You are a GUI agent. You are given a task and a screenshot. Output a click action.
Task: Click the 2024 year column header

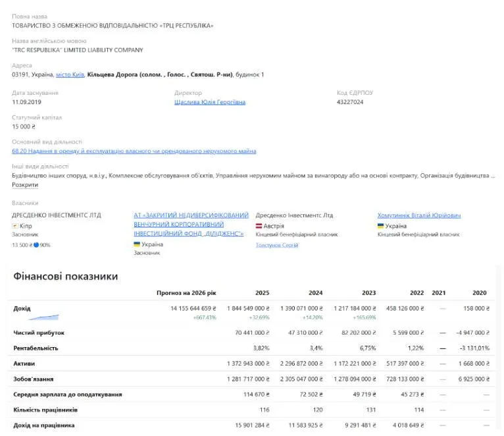tap(316, 293)
